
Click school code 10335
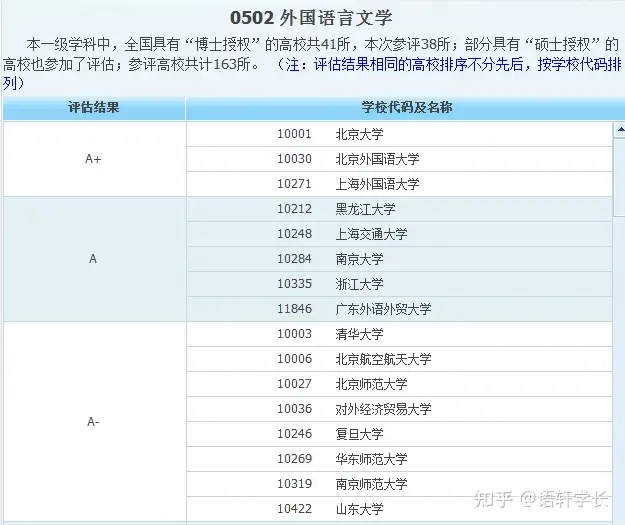294,284
